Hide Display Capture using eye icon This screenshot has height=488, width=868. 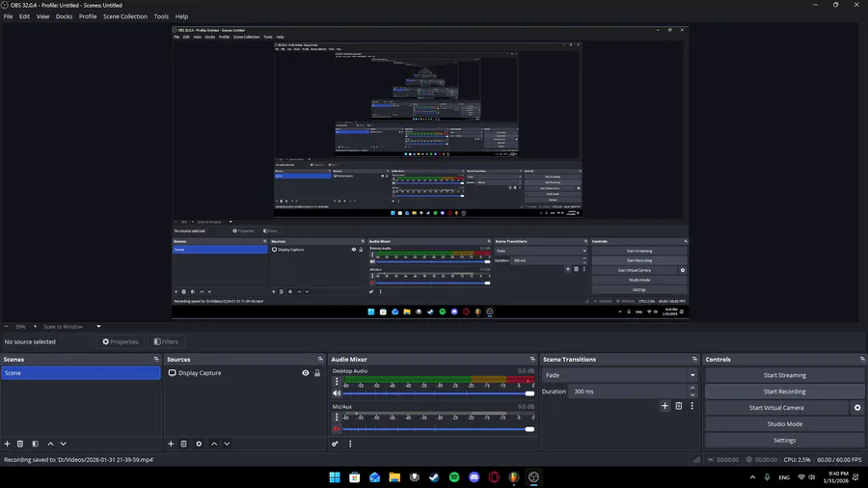pyautogui.click(x=305, y=373)
